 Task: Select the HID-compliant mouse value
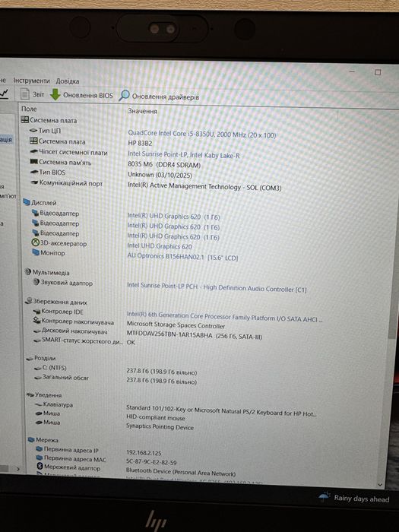[x=156, y=418]
